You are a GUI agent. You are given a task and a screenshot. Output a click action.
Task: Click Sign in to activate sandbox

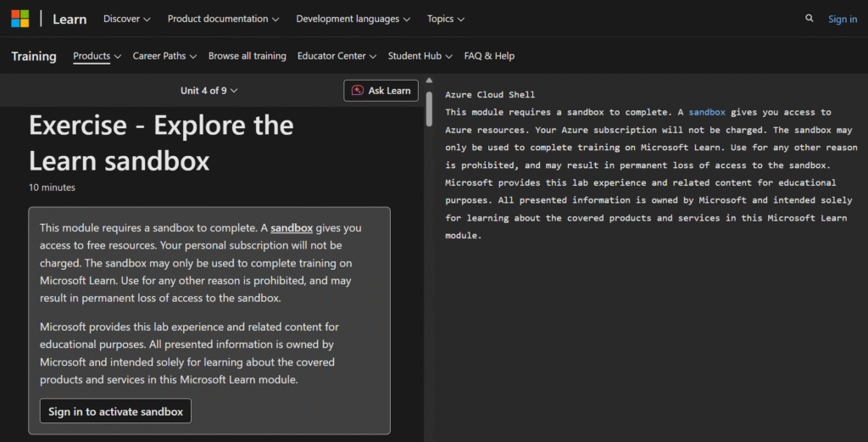[x=115, y=411]
